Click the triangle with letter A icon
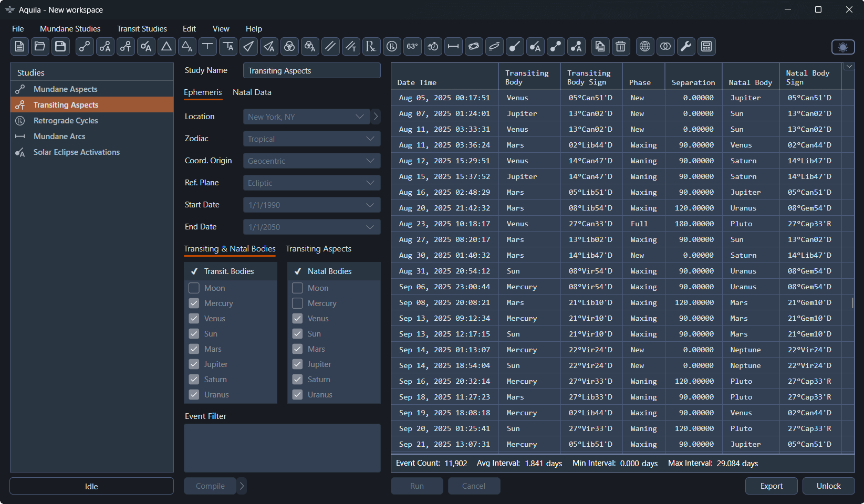 coord(187,47)
